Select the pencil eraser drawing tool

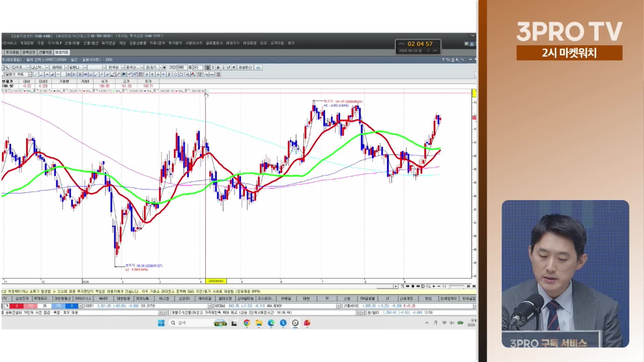(x=113, y=74)
